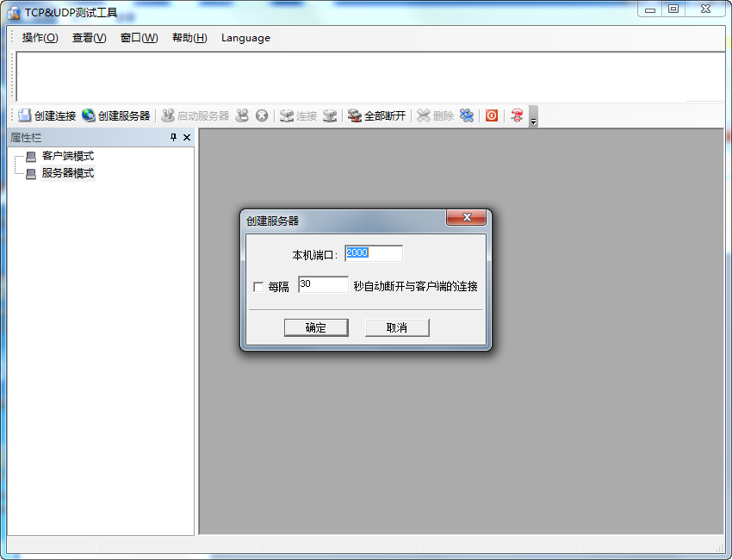Click the 连接 toolbar button
The image size is (732, 560).
(x=298, y=115)
